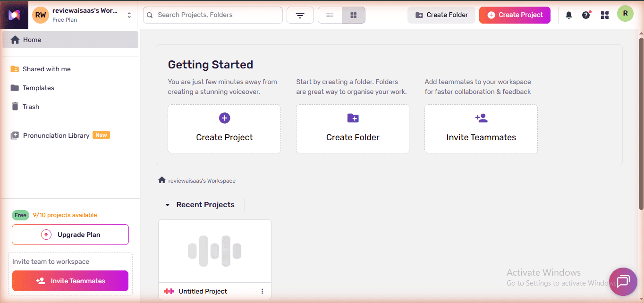The height and width of the screenshot is (303, 644).
Task: Click the home icon in the breadcrumb
Action: [162, 180]
